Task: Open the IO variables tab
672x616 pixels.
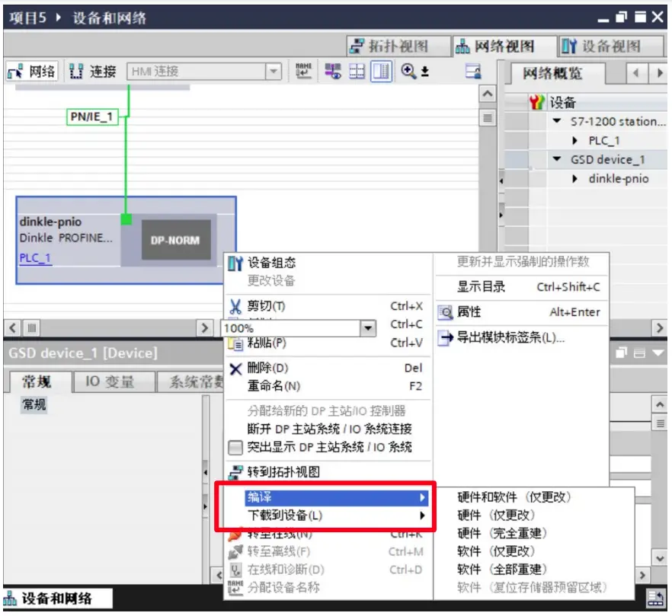Action: [x=113, y=381]
